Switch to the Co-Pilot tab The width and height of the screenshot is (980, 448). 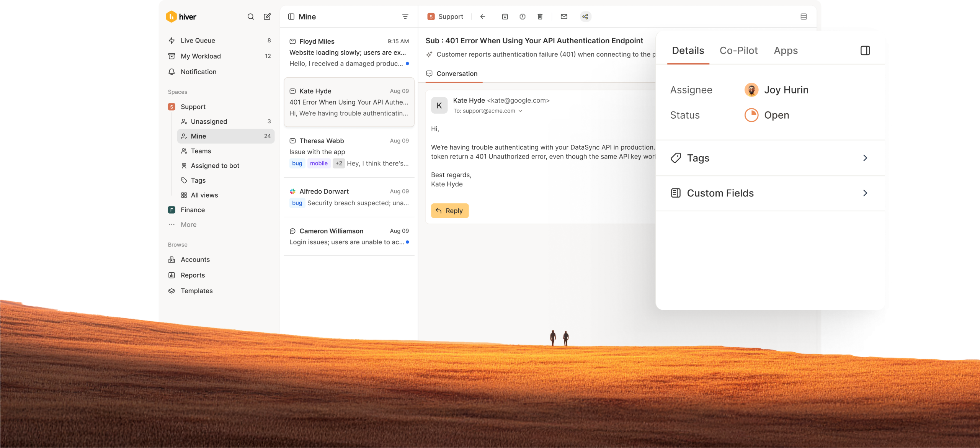(x=738, y=51)
